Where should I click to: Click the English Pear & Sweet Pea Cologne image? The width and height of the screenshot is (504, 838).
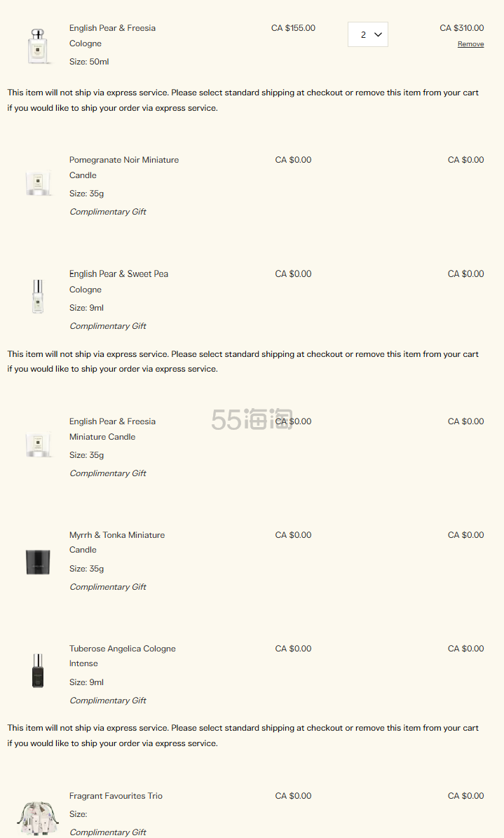38,297
